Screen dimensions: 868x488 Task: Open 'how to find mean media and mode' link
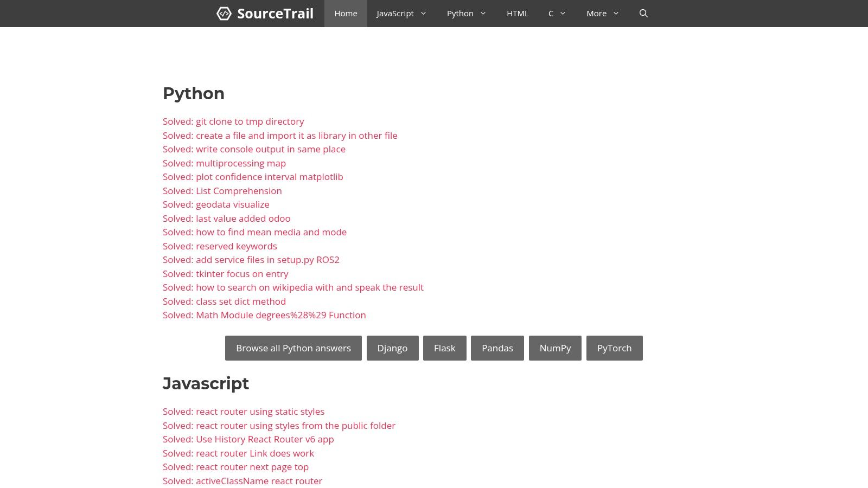[x=254, y=232]
